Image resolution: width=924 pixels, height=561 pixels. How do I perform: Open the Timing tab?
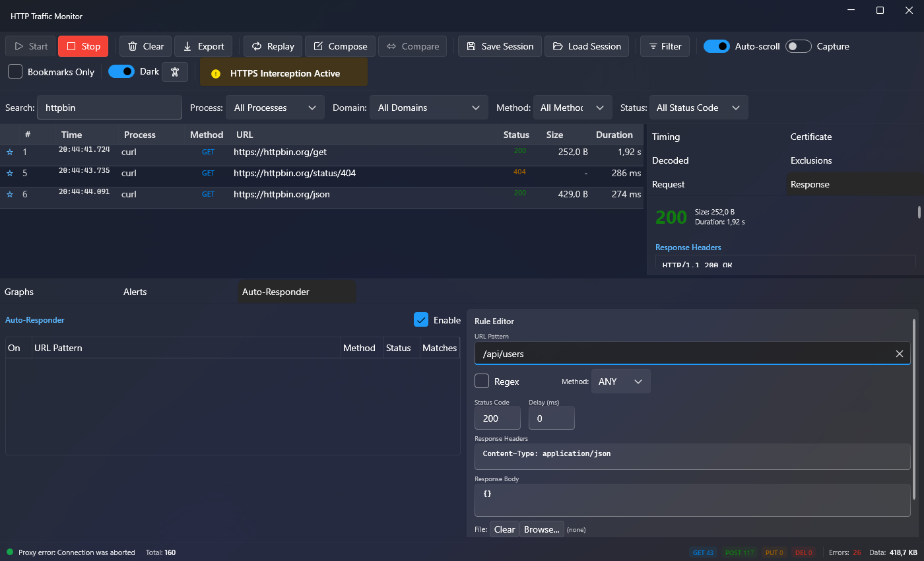tap(666, 137)
